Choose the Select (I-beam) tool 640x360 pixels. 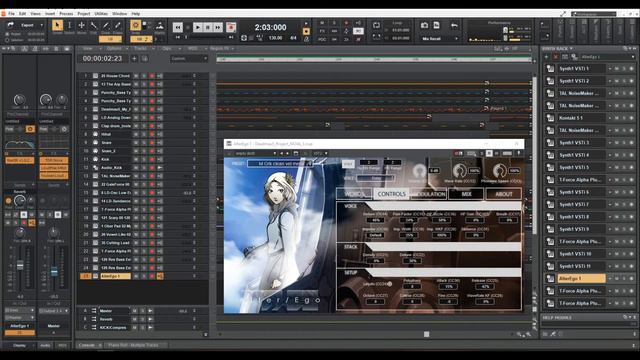(x=69, y=26)
